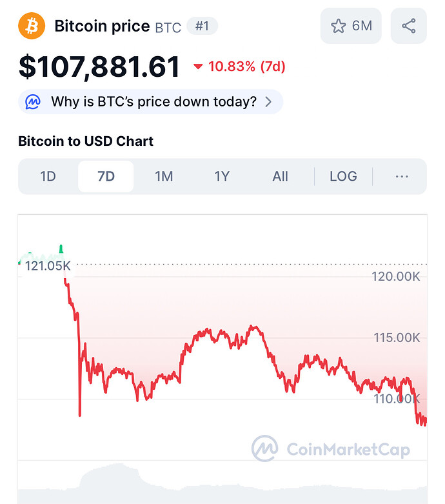445x504 pixels.
Task: Click the $107,881.61 price value
Action: (99, 66)
